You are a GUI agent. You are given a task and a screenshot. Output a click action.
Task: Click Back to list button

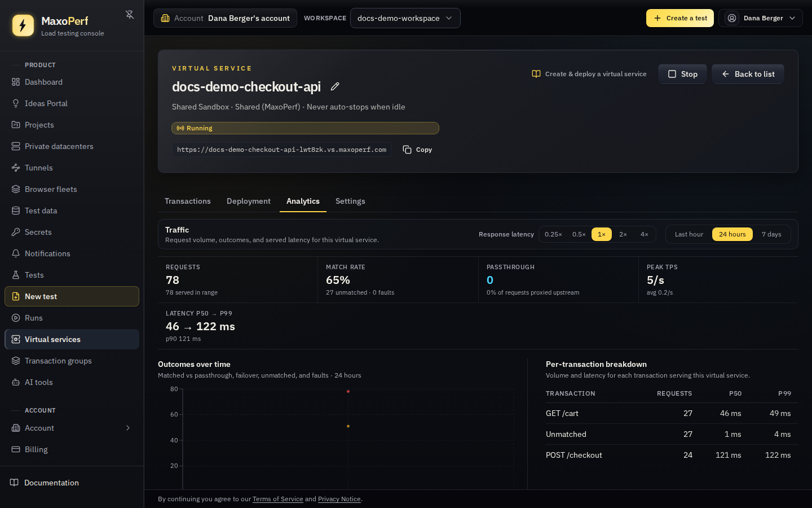[x=748, y=74]
